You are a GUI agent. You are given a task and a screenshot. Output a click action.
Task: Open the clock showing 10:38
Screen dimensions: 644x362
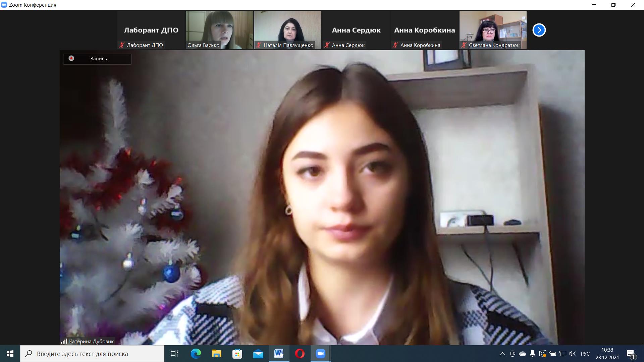(607, 354)
